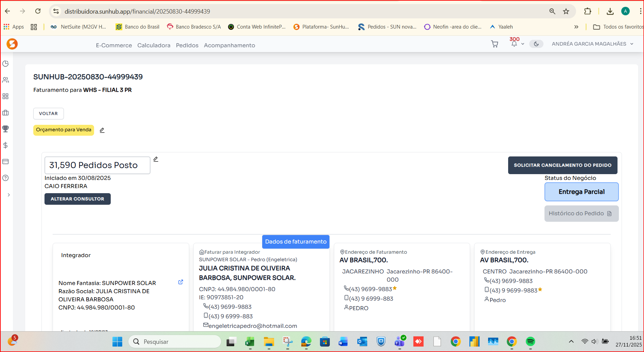Open the Histórico do Pedido
644x352 pixels.
(x=581, y=214)
